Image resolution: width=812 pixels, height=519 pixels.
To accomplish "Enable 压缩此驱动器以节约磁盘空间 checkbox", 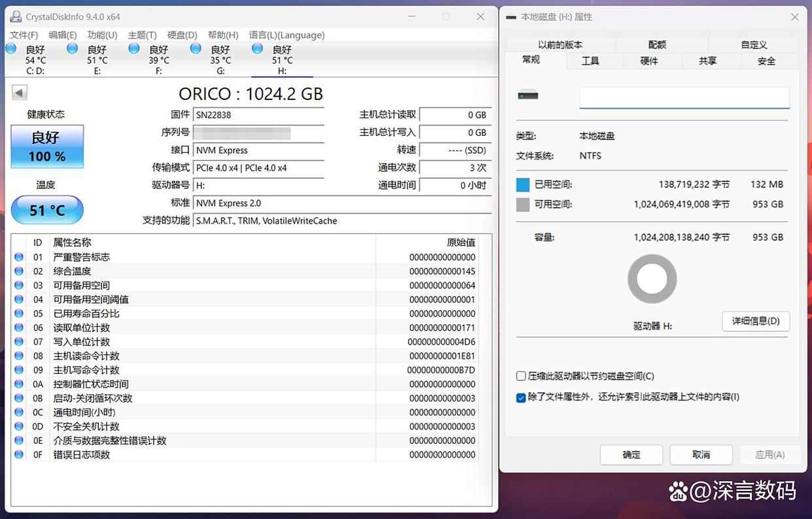I will 521,377.
